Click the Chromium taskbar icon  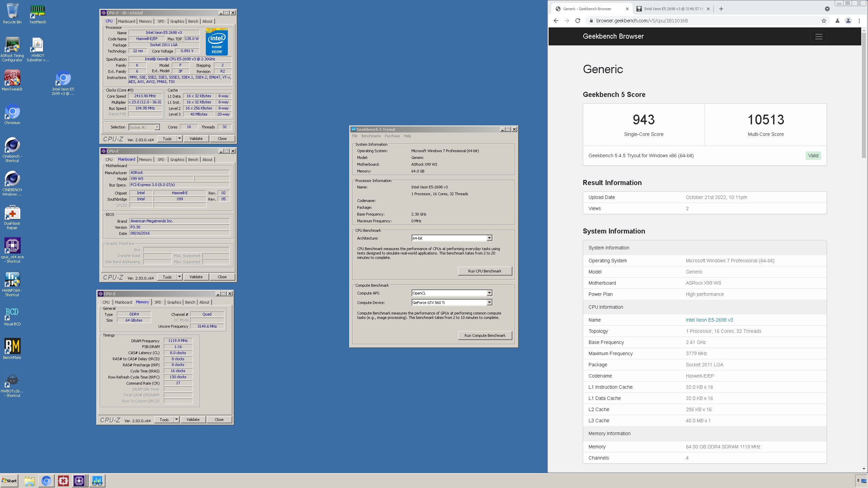tap(46, 481)
